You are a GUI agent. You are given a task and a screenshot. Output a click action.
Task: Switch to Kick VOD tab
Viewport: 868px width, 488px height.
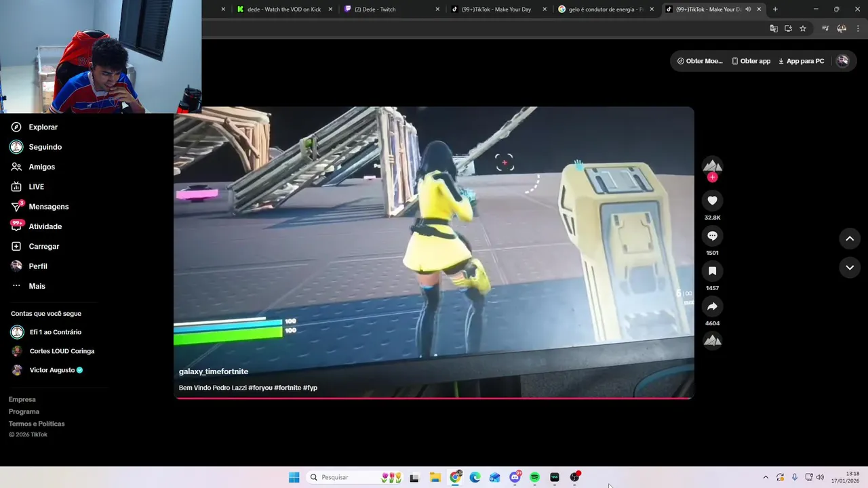pyautogui.click(x=283, y=9)
